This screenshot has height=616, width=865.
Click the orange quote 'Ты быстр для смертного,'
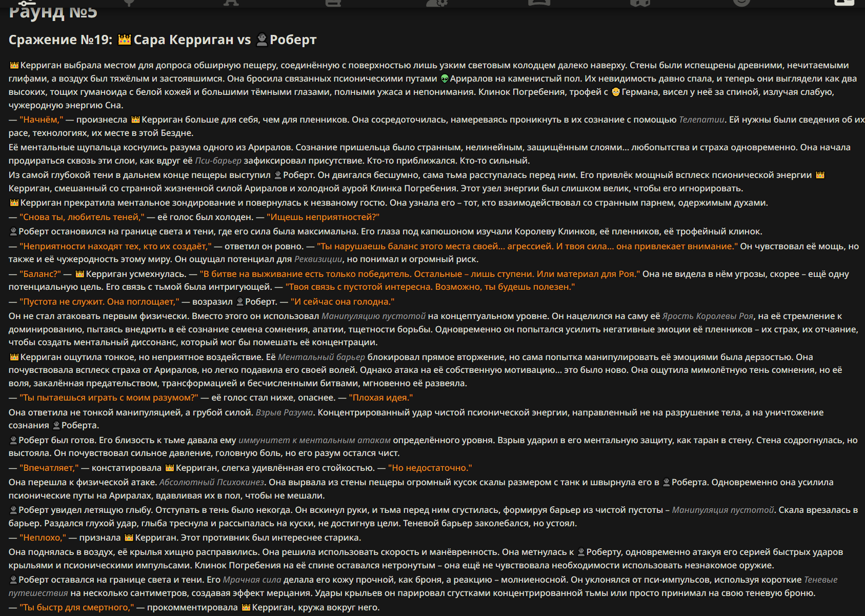[77, 607]
